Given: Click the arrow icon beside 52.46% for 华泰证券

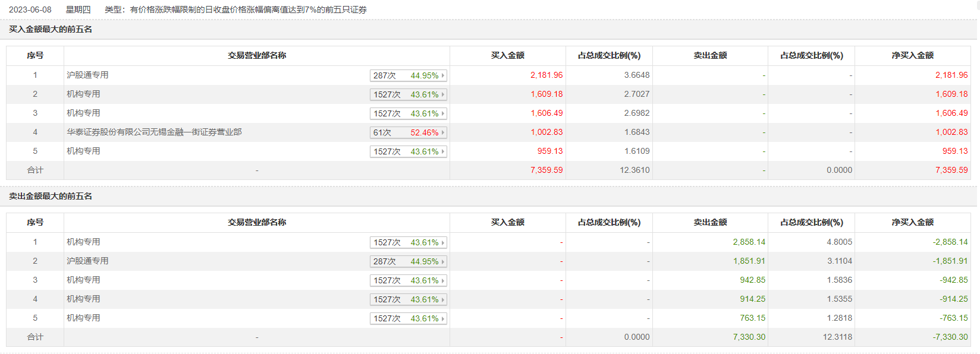Looking at the screenshot, I should pos(443,132).
